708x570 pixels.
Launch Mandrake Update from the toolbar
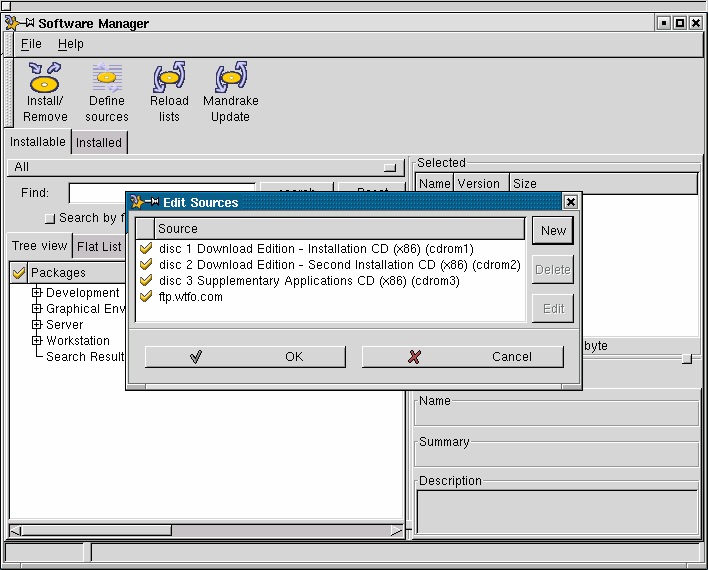point(231,92)
